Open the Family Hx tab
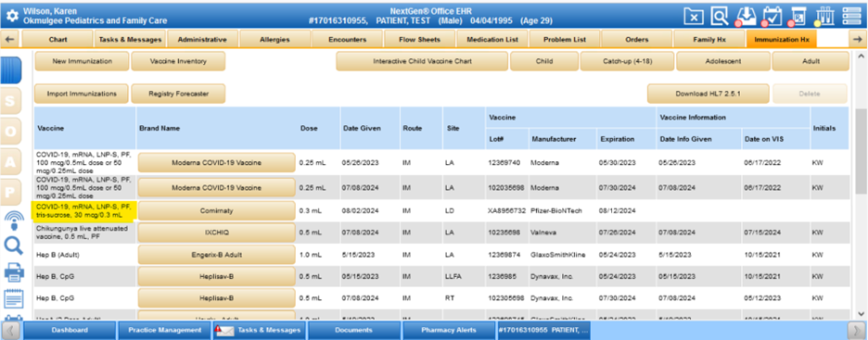The width and height of the screenshot is (868, 340). point(709,40)
